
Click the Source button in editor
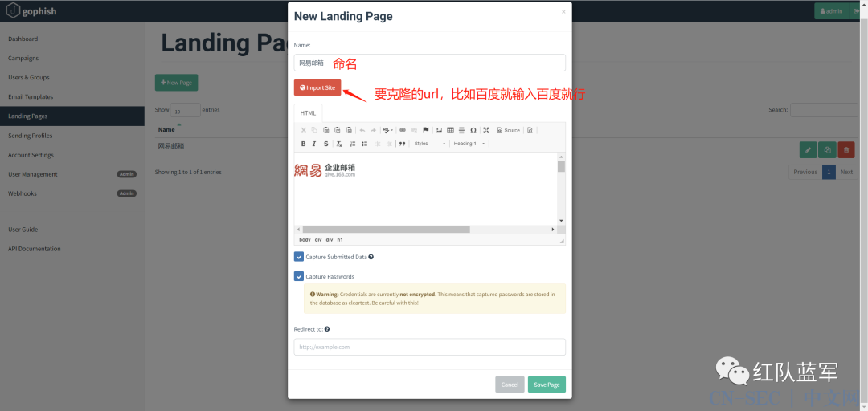[x=509, y=130]
